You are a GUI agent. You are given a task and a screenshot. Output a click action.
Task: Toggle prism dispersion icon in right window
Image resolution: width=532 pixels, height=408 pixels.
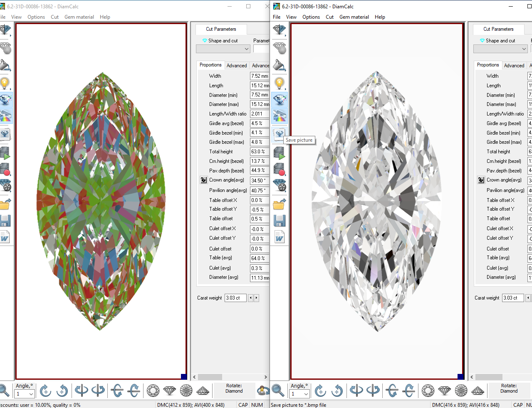coord(279,116)
